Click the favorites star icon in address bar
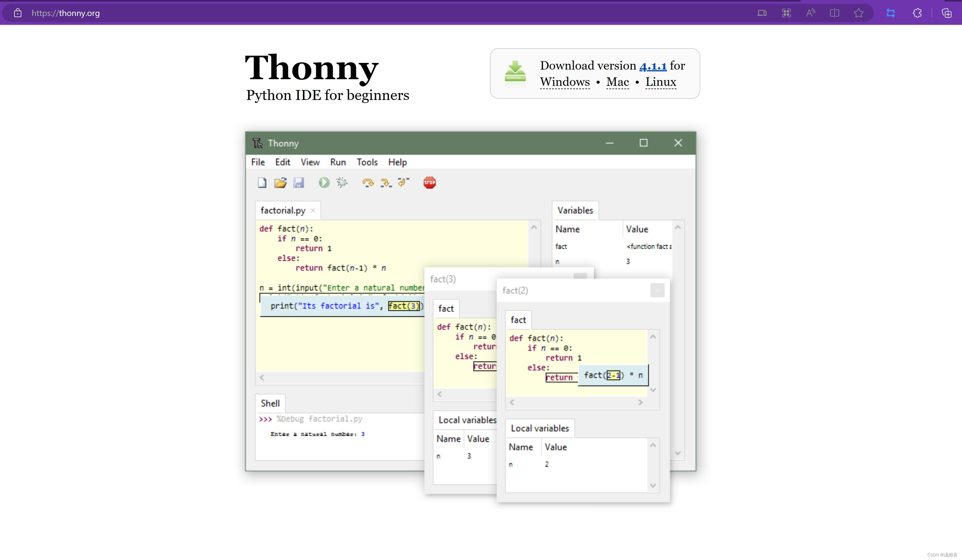Image resolution: width=962 pixels, height=560 pixels. pyautogui.click(x=859, y=13)
